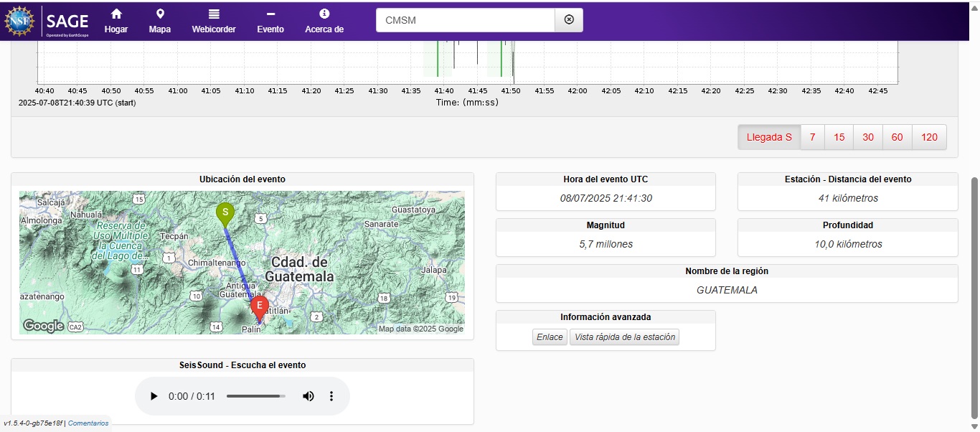Open the Comentarios link
The image size is (980, 432).
pyautogui.click(x=88, y=423)
